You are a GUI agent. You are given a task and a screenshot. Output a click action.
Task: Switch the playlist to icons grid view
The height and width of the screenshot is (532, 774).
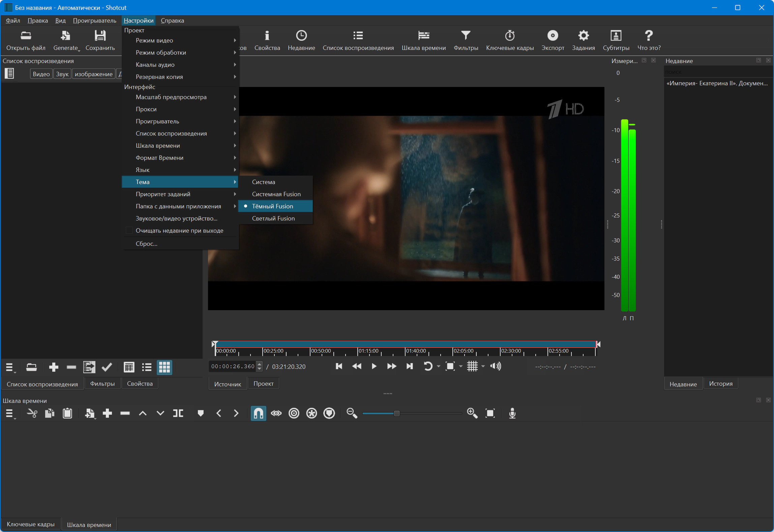tap(165, 367)
